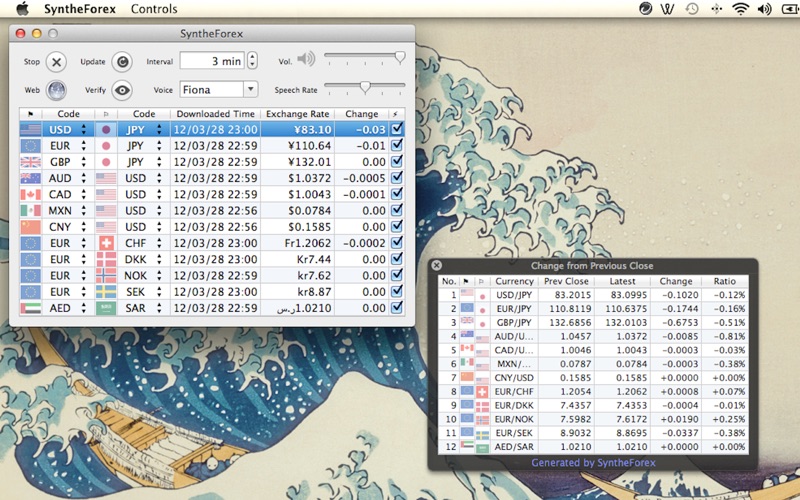Sort by Exchange Rate column header
Viewport: 800px width, 500px height.
(297, 114)
